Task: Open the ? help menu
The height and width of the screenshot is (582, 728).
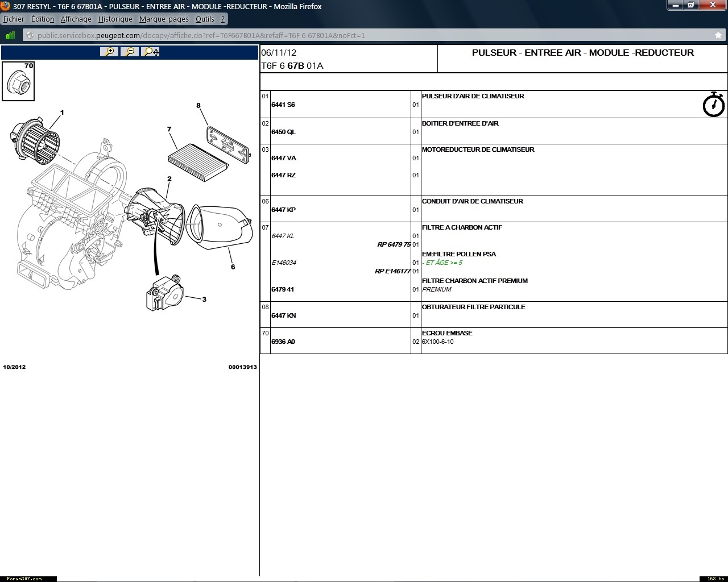Action: [223, 19]
